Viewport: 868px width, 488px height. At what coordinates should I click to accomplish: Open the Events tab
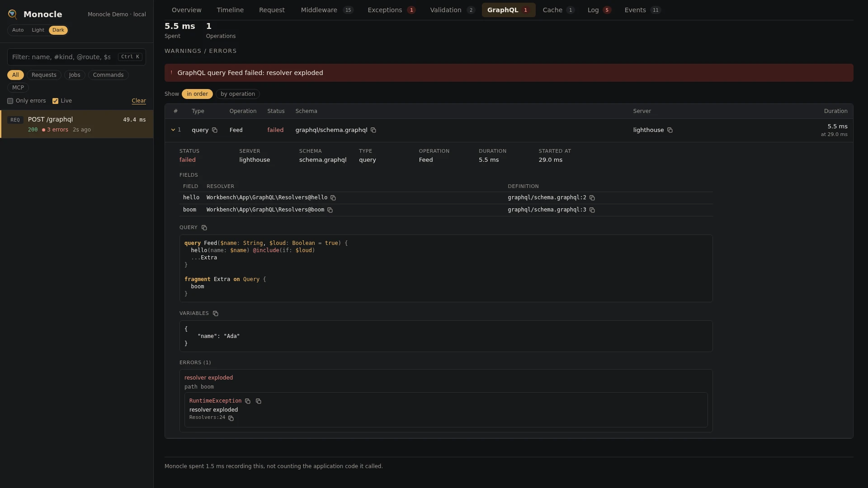point(642,10)
